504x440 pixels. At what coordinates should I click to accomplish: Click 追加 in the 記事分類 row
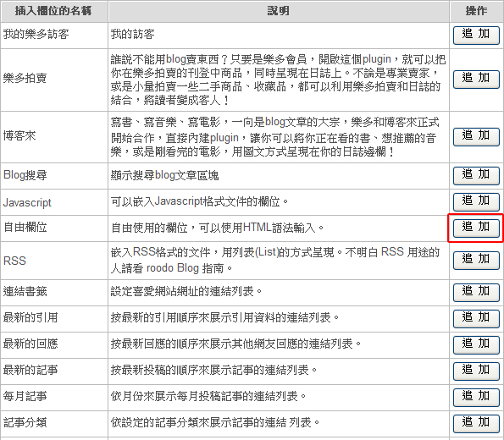pyautogui.click(x=476, y=424)
